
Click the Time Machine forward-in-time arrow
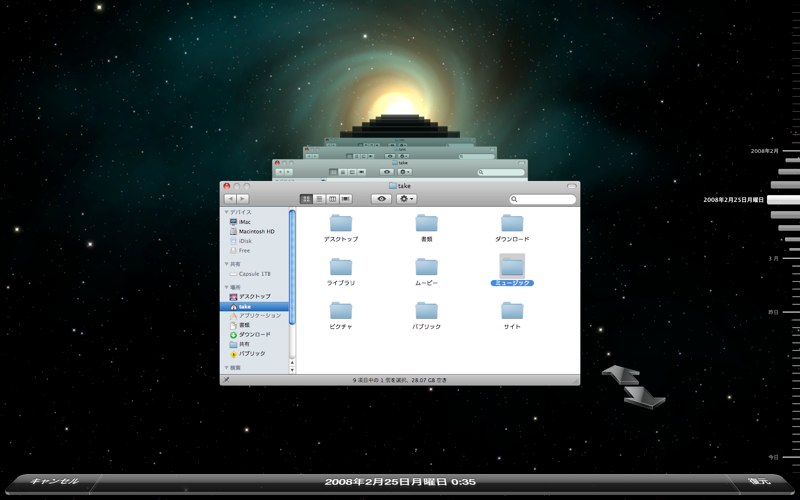tap(644, 396)
